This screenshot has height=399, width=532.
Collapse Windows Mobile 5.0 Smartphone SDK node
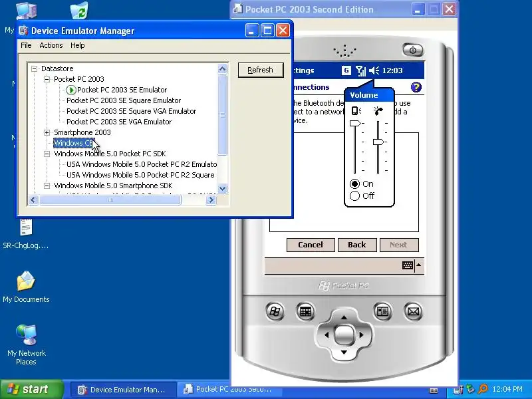47,186
